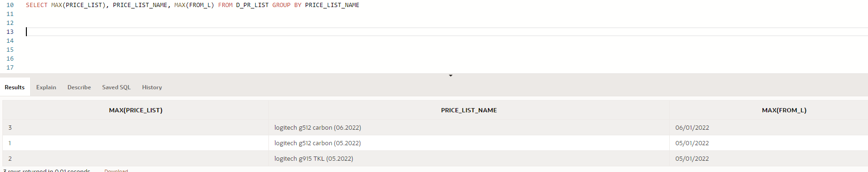Open the Describe tab

pos(79,87)
